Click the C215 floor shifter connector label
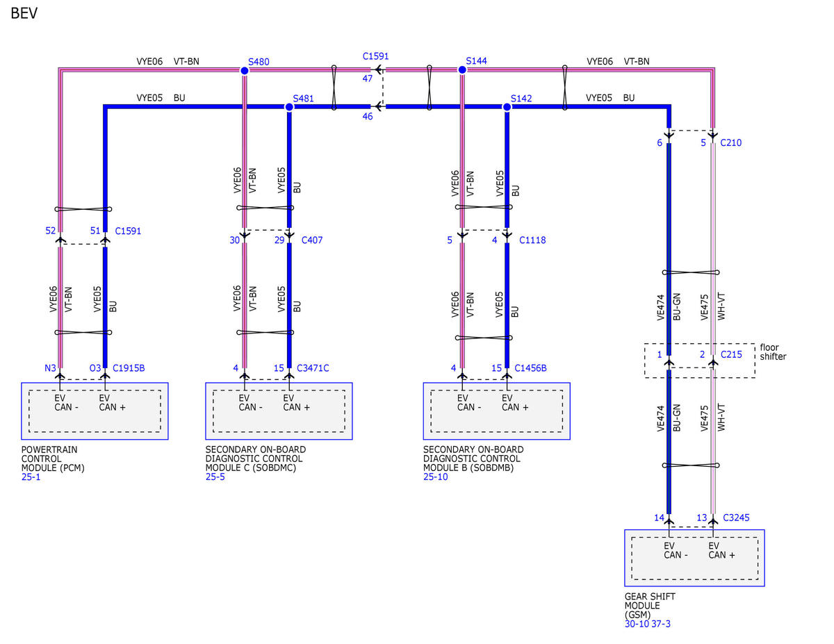The height and width of the screenshot is (644, 834). [x=731, y=355]
